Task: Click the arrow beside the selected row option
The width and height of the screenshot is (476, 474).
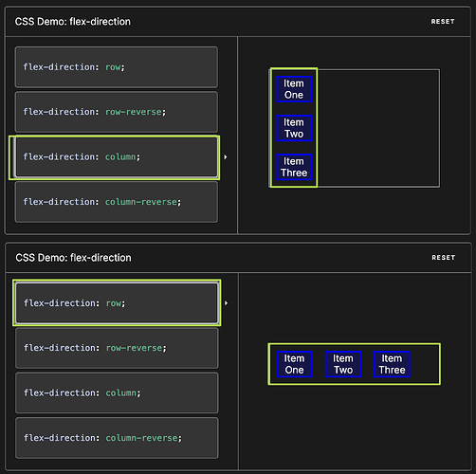Action: coord(226,303)
